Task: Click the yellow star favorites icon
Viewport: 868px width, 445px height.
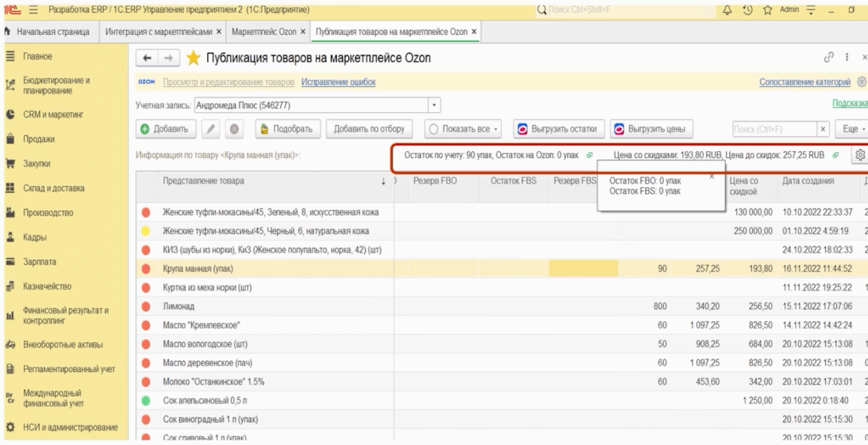Action: click(193, 58)
